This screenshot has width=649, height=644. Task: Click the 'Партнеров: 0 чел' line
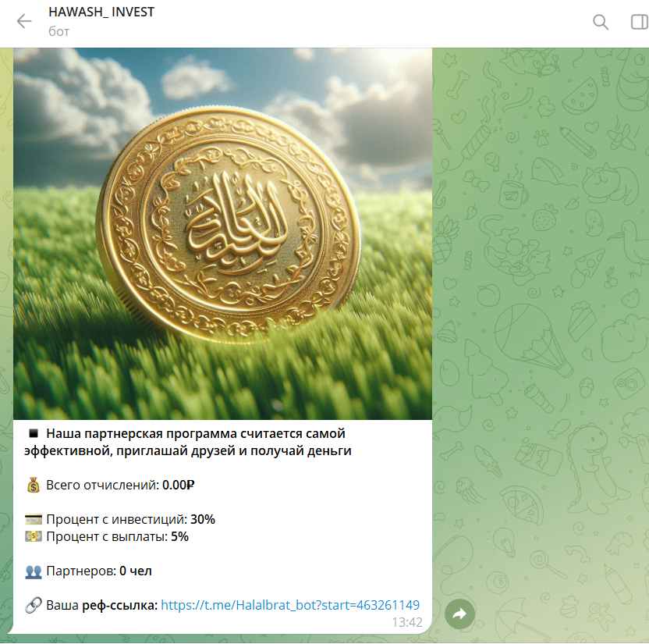tap(99, 571)
